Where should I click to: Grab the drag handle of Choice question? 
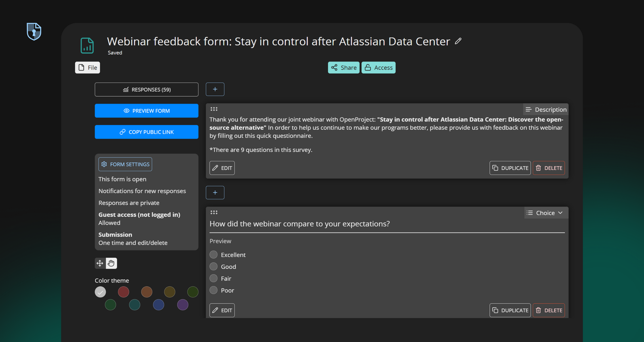click(214, 213)
